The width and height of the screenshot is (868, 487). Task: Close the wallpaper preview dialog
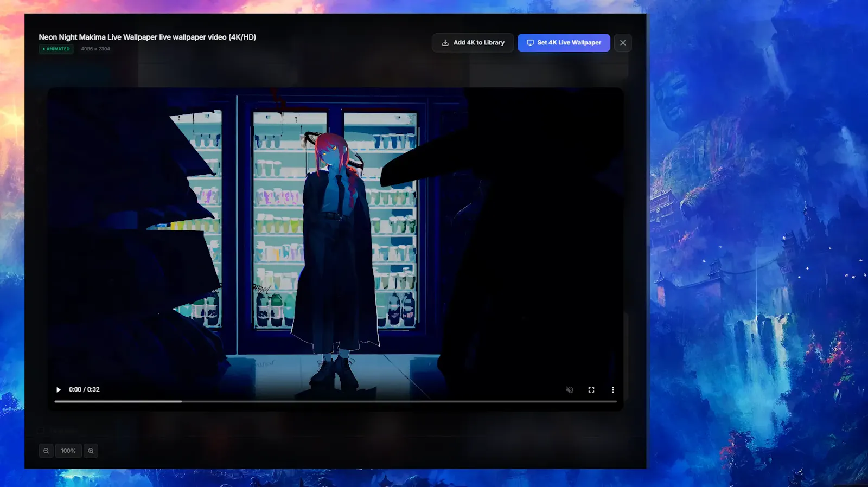tap(623, 43)
